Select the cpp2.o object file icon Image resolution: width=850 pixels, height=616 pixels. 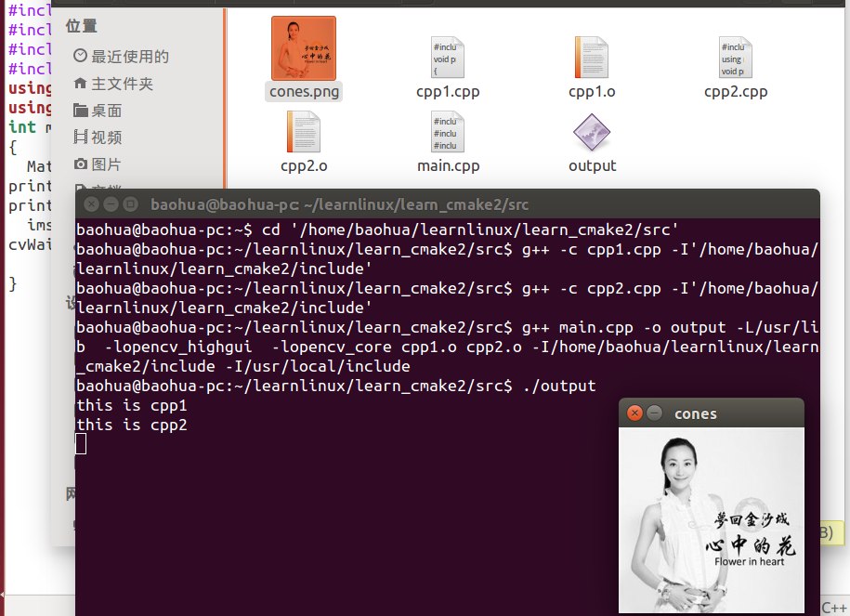point(304,131)
